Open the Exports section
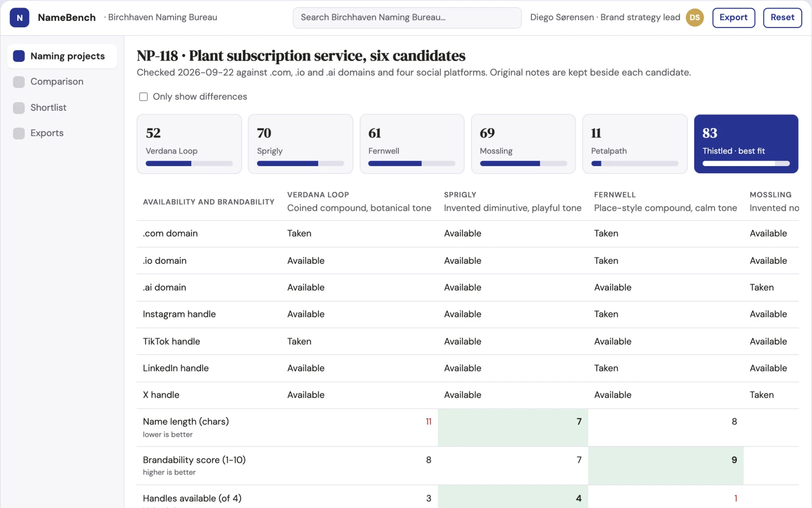812x508 pixels. [62, 133]
